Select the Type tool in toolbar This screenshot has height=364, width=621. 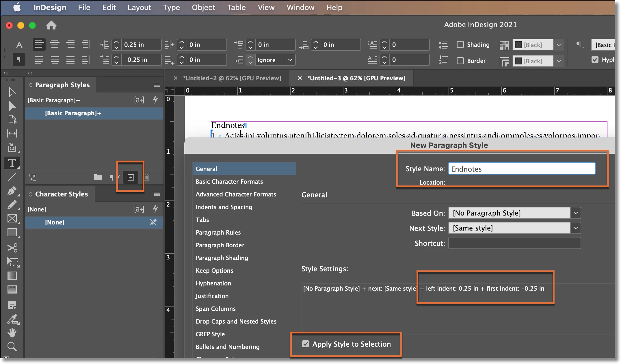(12, 163)
